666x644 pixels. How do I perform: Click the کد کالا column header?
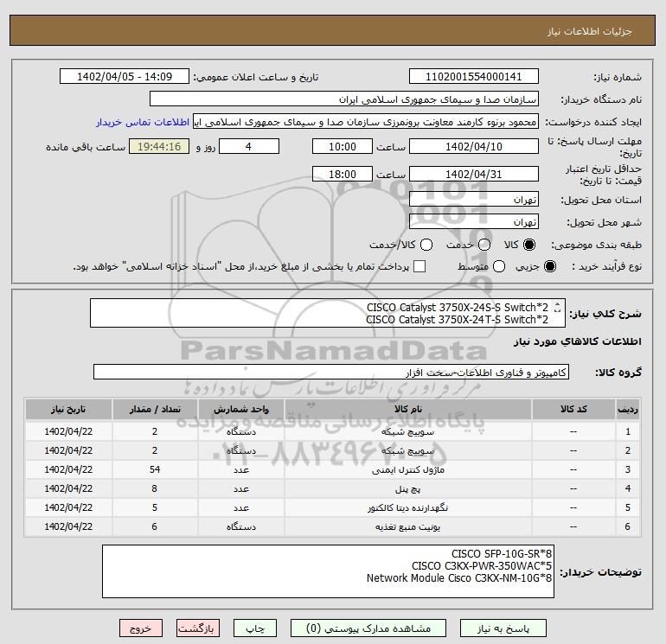coord(573,409)
